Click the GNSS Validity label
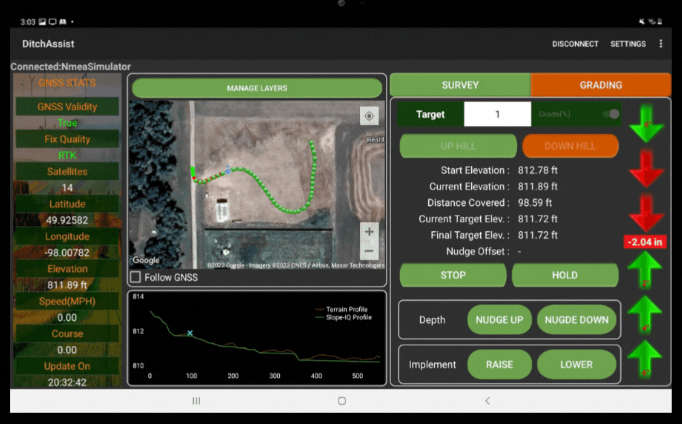The width and height of the screenshot is (682, 424). pos(67,107)
